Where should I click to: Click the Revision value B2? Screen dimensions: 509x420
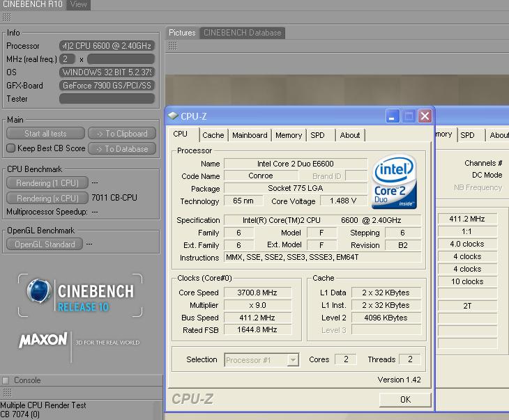[x=403, y=245]
